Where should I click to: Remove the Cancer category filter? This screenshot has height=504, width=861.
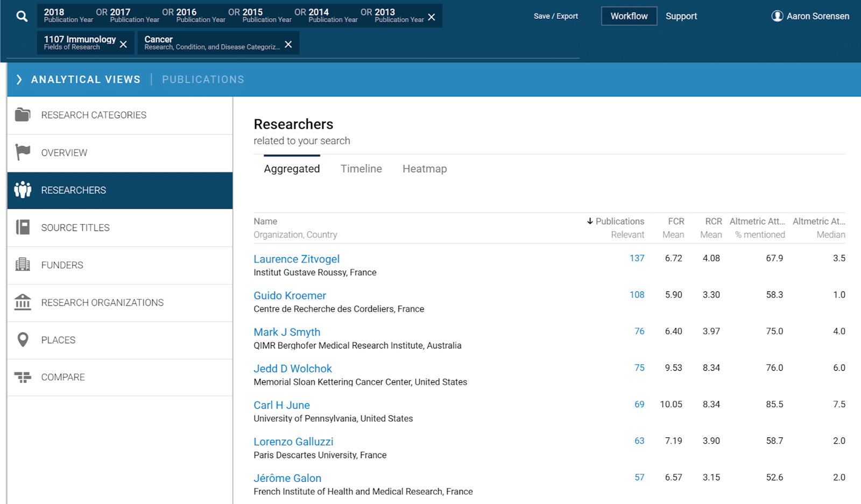288,44
